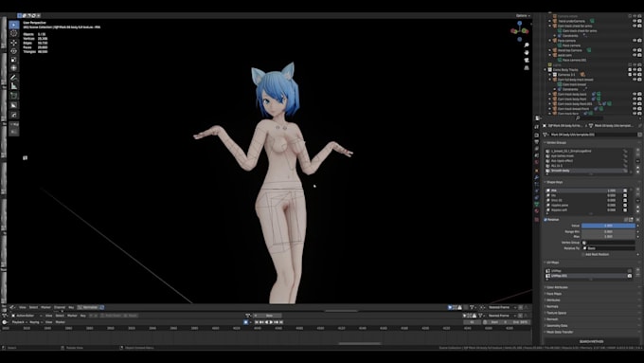Open Channel menu in graph editor header
The image size is (644, 363).
click(x=60, y=307)
